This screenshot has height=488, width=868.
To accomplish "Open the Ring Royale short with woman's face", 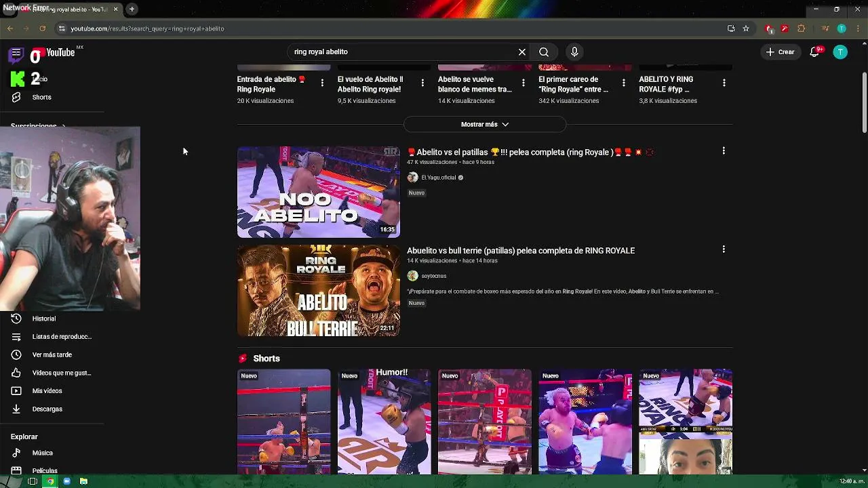I will 686,422.
